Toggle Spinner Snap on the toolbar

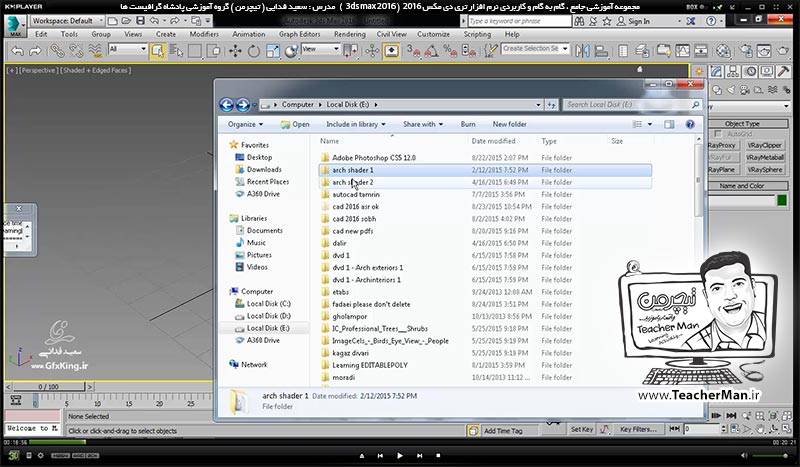click(x=468, y=51)
